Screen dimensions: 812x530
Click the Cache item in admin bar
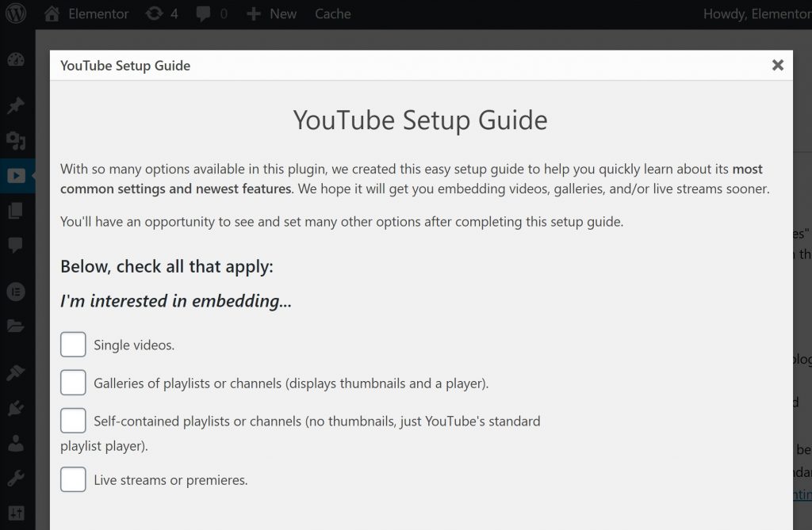pyautogui.click(x=332, y=13)
